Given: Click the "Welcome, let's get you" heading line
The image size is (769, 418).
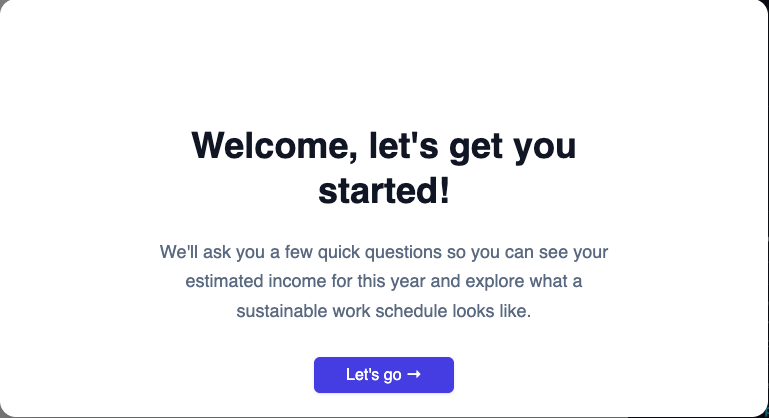Looking at the screenshot, I should coord(384,146).
